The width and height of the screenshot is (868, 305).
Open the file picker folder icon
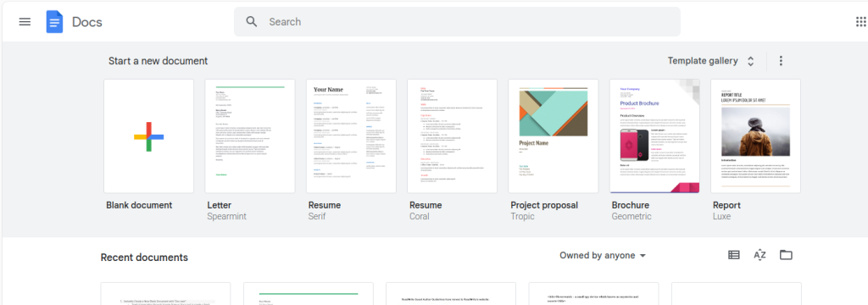pos(786,255)
